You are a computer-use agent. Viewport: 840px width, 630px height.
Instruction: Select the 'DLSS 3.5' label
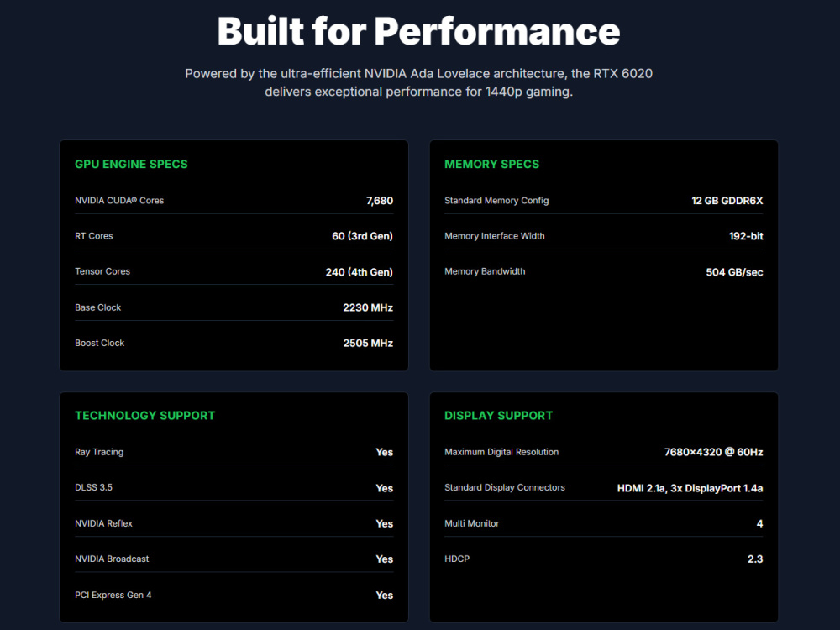94,487
